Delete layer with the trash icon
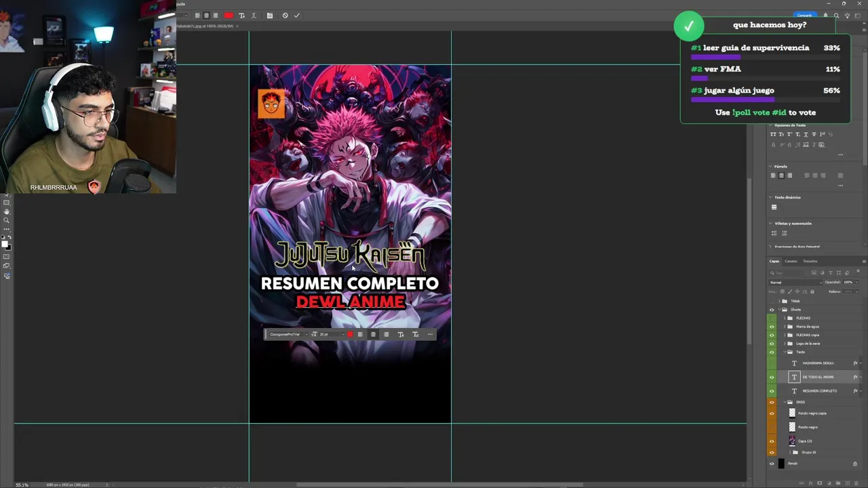868x488 pixels. (x=856, y=483)
